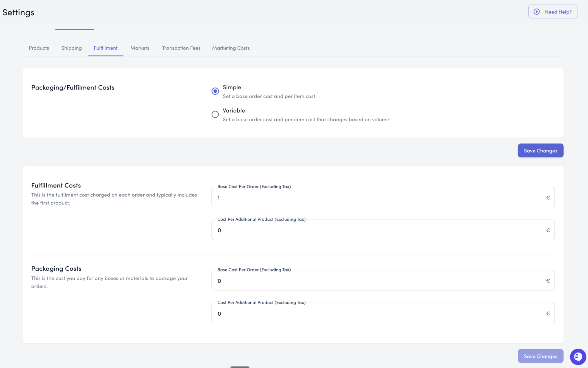Click euro icon in Packaging base cost field
This screenshot has height=368, width=588.
click(548, 281)
